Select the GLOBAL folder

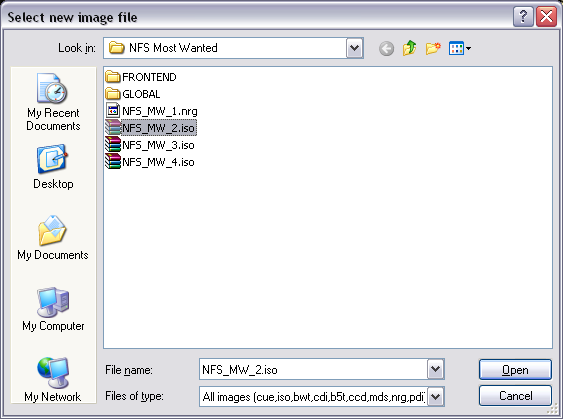click(x=133, y=94)
